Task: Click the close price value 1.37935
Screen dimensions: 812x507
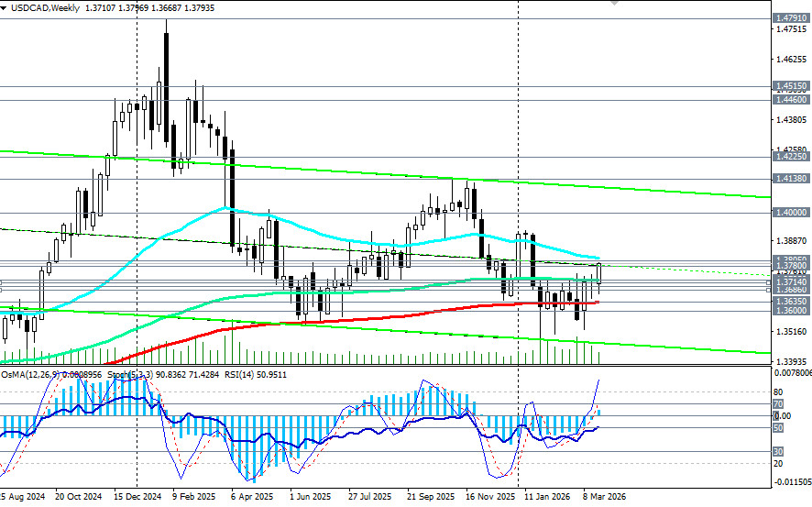Action: [201, 8]
